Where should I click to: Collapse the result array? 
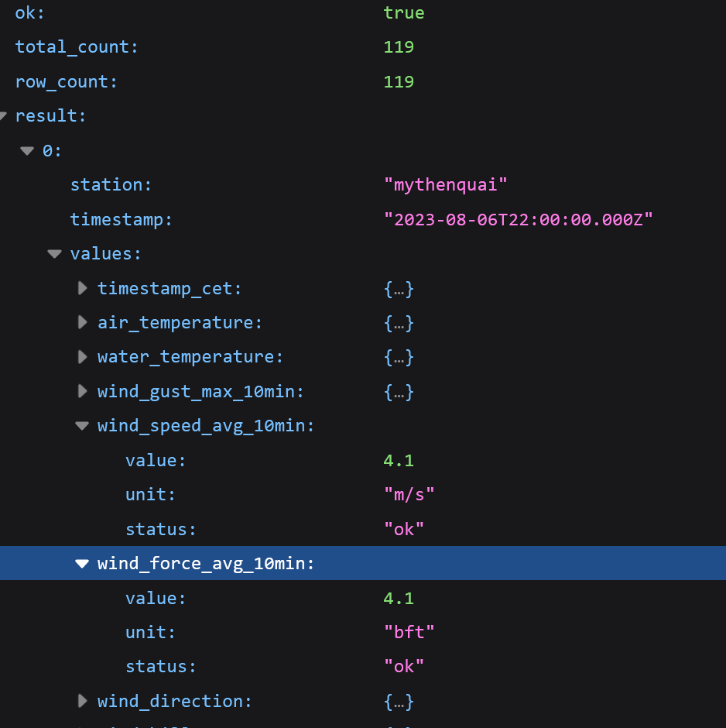point(5,115)
